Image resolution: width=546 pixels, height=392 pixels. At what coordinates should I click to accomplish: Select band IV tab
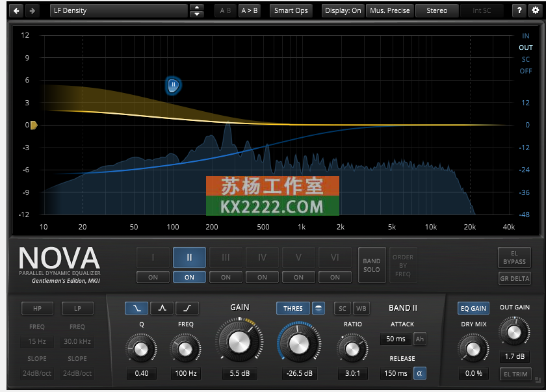click(262, 257)
